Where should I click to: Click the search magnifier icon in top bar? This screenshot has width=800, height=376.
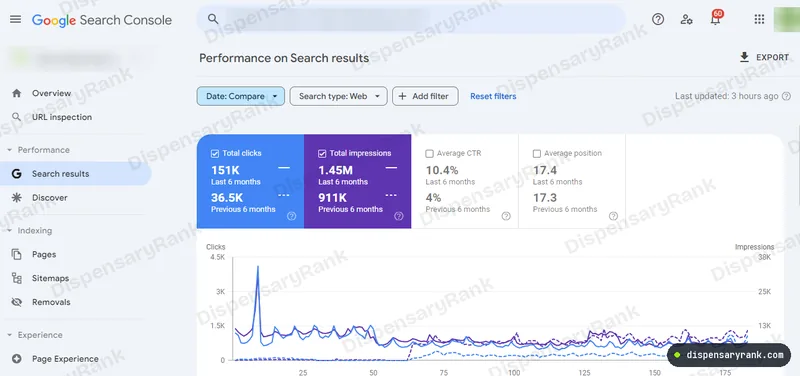[213, 19]
